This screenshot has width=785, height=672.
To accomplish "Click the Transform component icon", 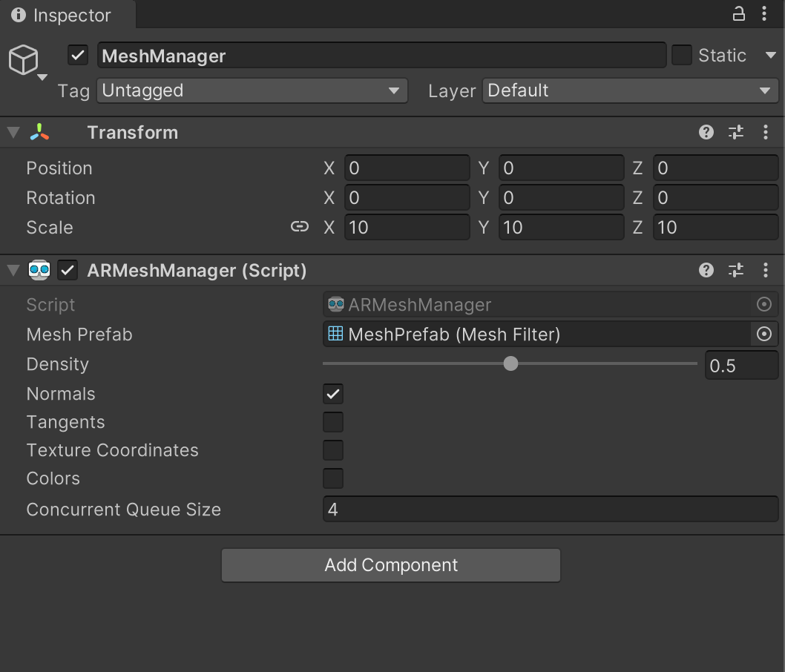I will coord(40,132).
